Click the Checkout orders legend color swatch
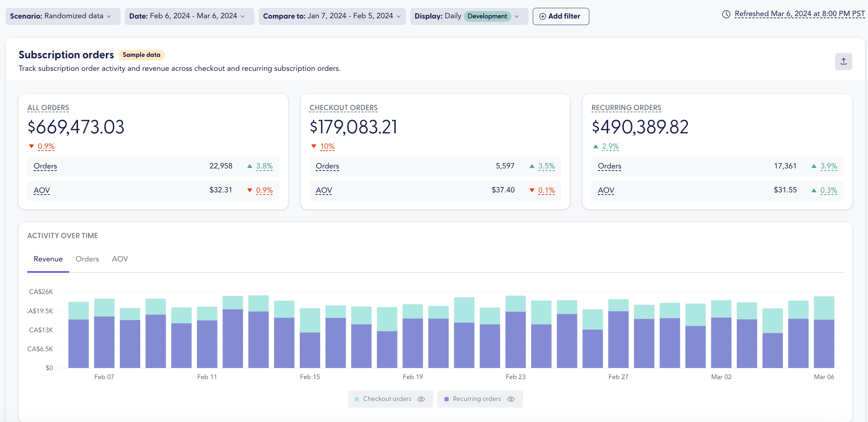Viewport: 868px width, 422px height. pyautogui.click(x=356, y=399)
